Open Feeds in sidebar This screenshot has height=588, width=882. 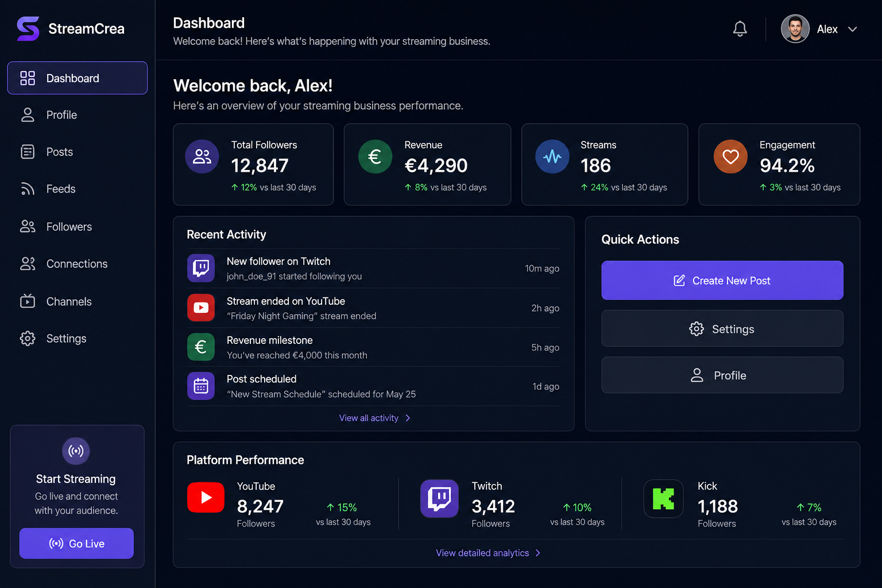[x=78, y=189]
